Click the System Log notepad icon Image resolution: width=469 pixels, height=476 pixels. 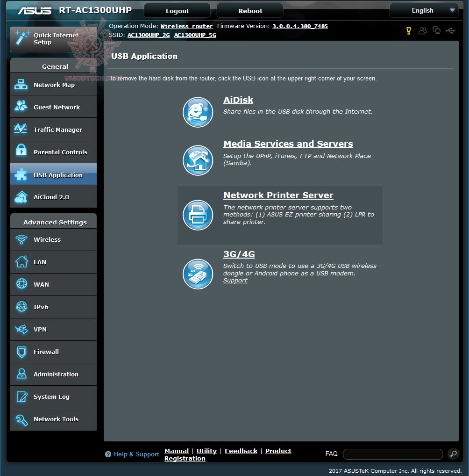pyautogui.click(x=21, y=397)
